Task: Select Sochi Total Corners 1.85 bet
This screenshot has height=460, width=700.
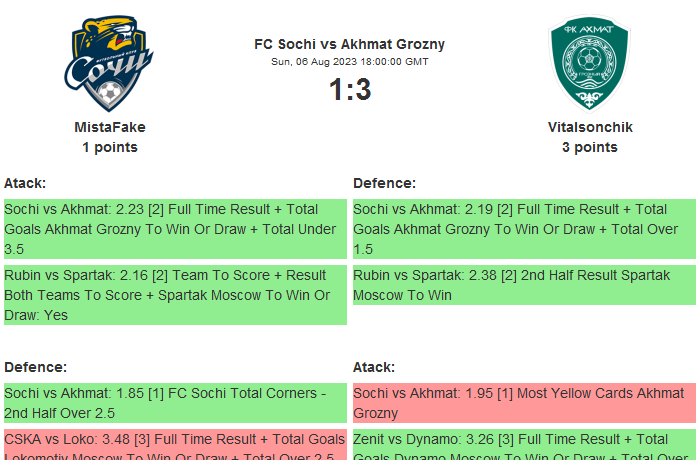Action: pos(175,403)
